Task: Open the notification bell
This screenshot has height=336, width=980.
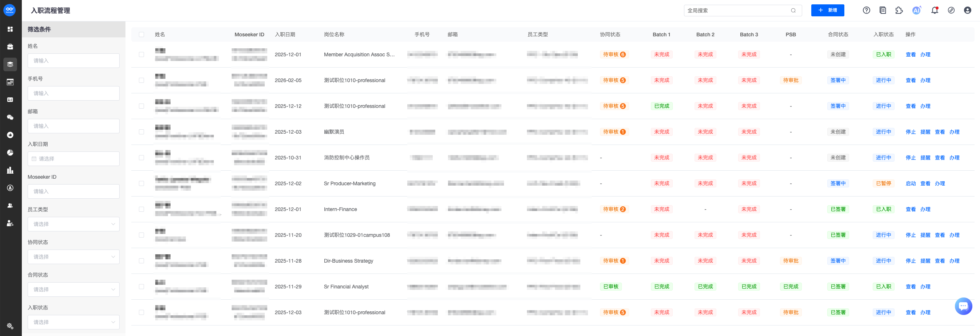Action: (x=934, y=11)
